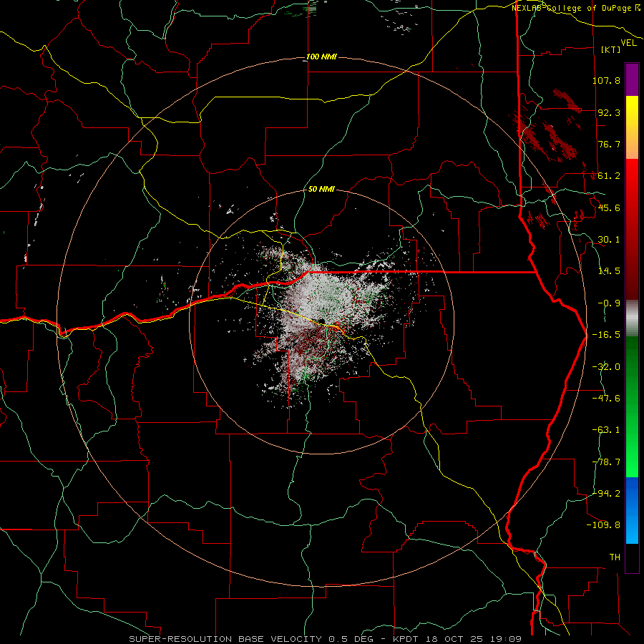Click the VEL legend title
The height and width of the screenshot is (644, 644).
(628, 43)
